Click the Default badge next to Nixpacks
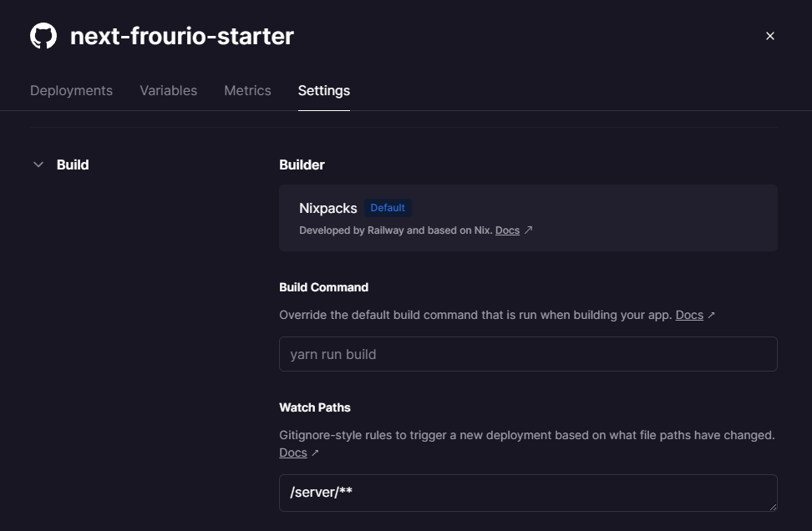The width and height of the screenshot is (812, 531). pos(388,208)
